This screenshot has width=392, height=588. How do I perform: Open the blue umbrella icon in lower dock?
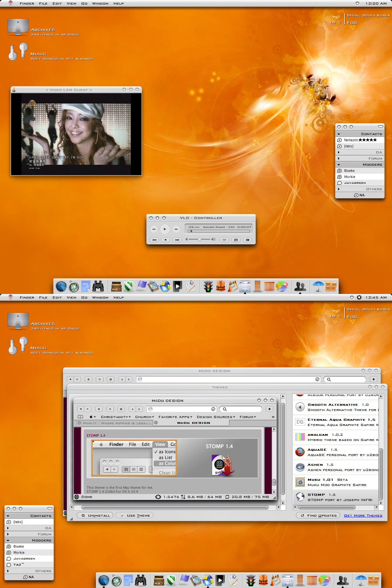361,580
